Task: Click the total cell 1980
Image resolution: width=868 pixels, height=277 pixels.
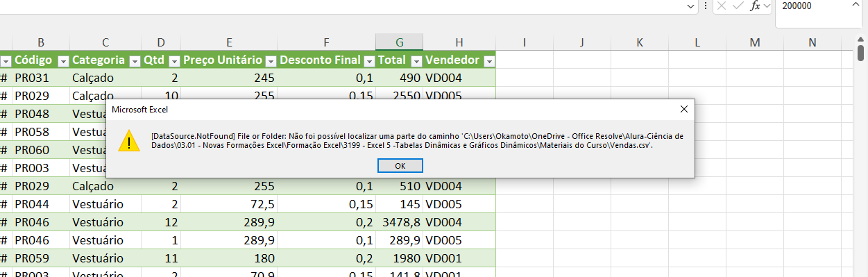Action: point(400,259)
